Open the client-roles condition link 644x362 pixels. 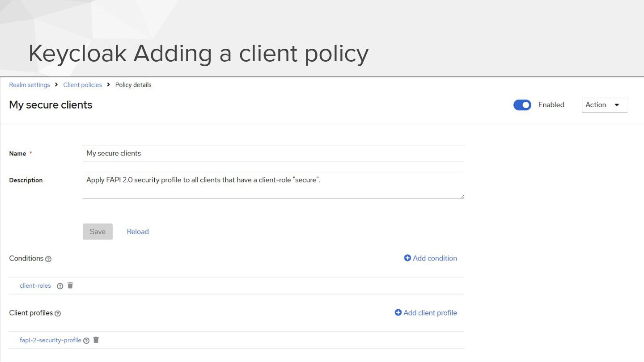[x=35, y=286]
